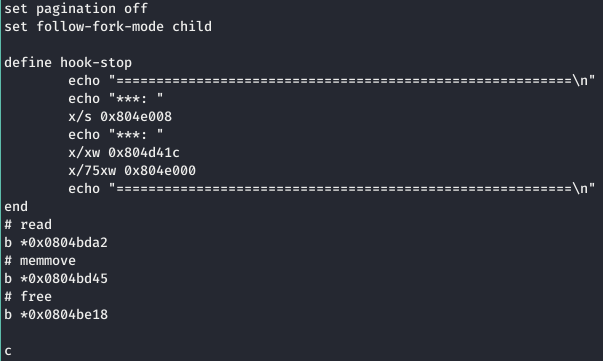Click the final 'c' continue command
The image size is (603, 361).
[x=8, y=351]
